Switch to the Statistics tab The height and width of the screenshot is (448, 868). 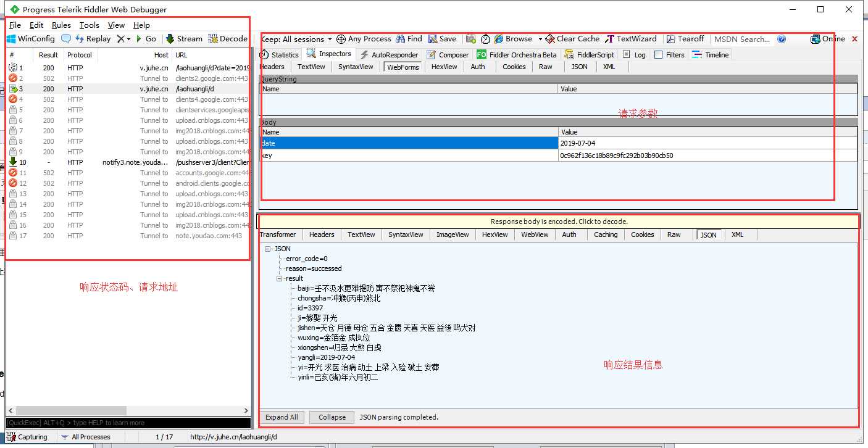[x=280, y=55]
